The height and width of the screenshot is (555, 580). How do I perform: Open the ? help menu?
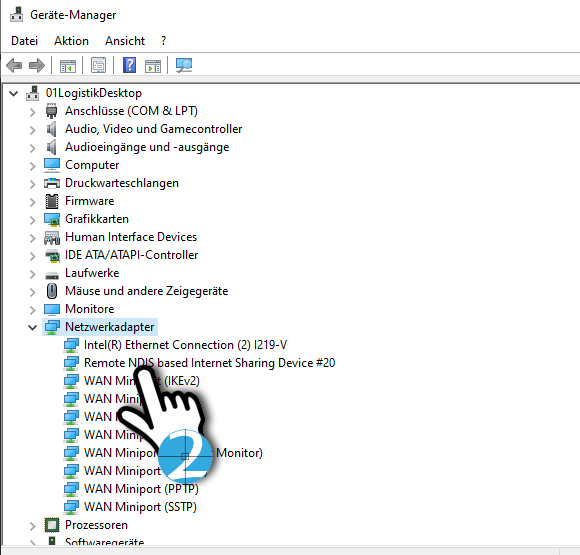click(x=163, y=41)
